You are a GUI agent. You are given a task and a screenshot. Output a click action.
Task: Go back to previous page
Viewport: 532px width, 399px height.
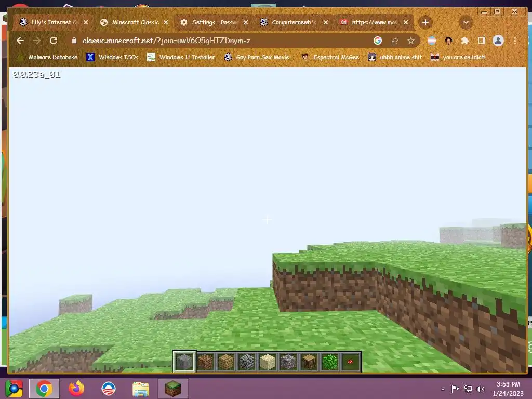(x=20, y=41)
